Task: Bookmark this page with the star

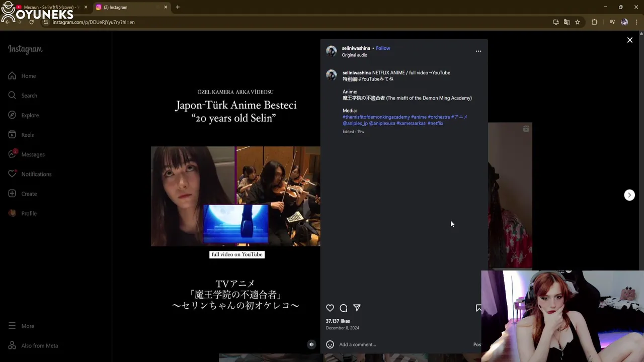Action: 578,22
